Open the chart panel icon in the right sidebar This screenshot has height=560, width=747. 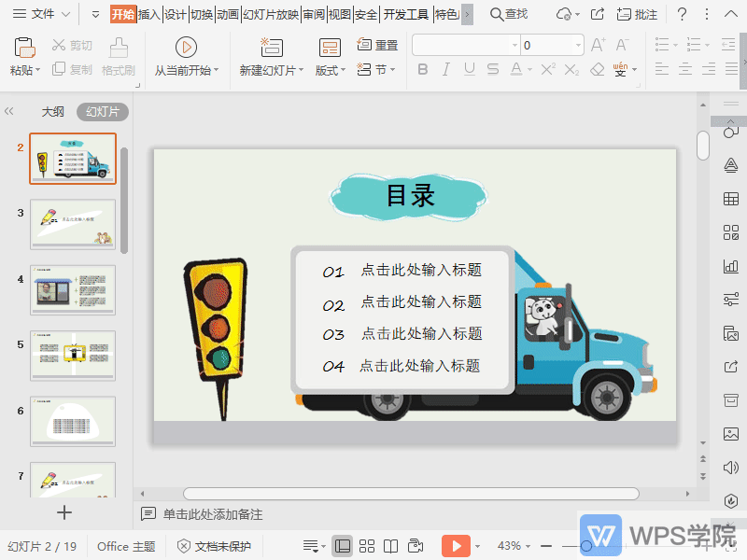point(731,266)
